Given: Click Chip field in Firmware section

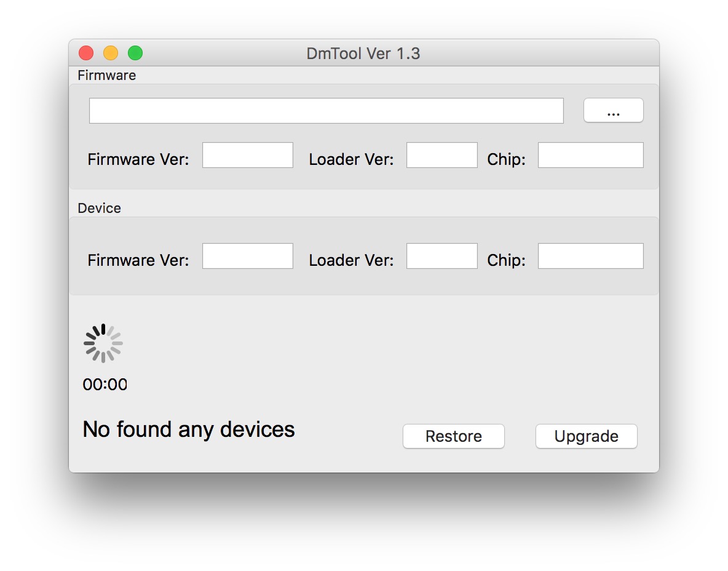Looking at the screenshot, I should [x=590, y=155].
